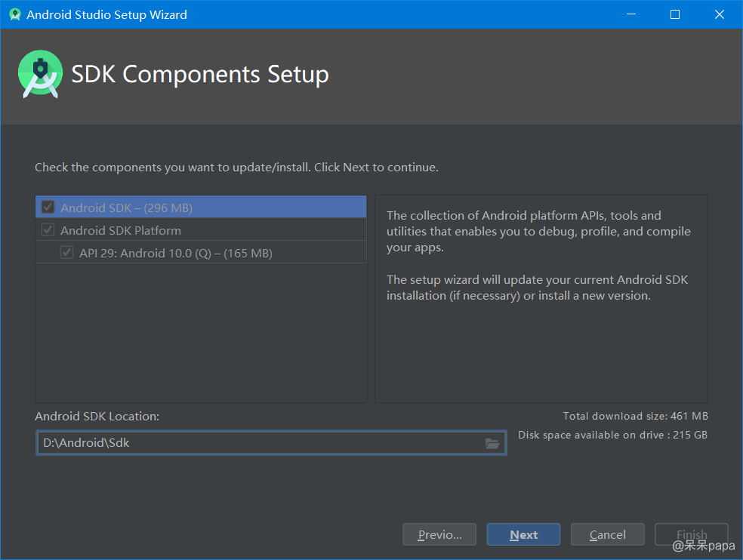The width and height of the screenshot is (743, 560).
Task: Toggle the Android SDK checkbox
Action: [48, 207]
